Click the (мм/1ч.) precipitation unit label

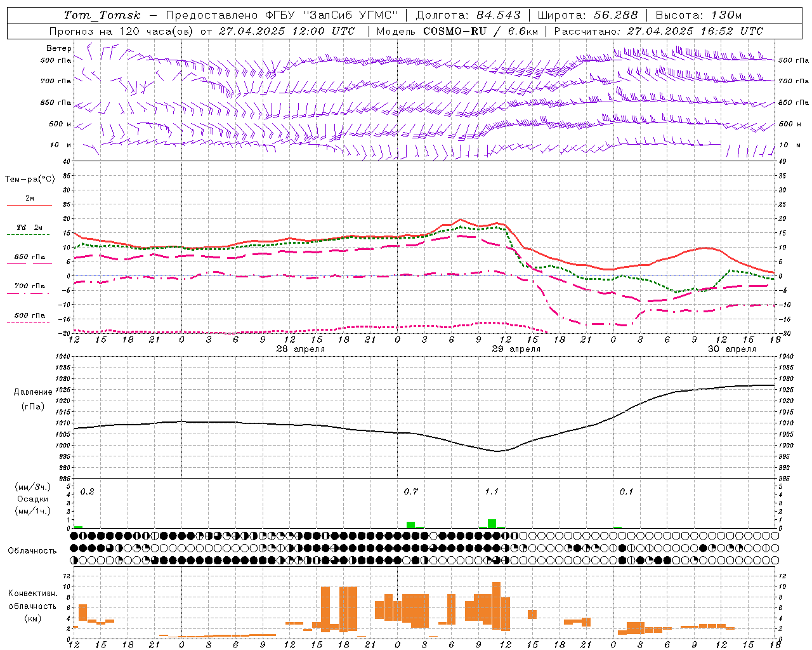33,511
